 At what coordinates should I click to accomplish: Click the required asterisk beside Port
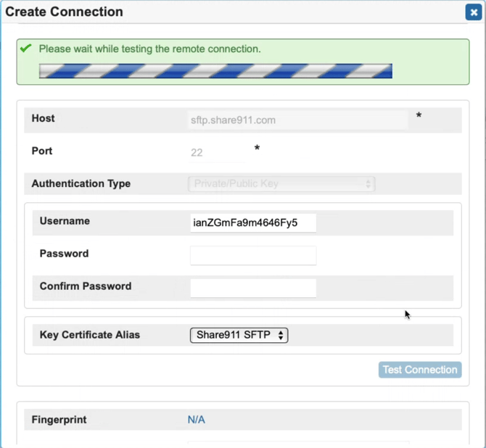pos(257,149)
